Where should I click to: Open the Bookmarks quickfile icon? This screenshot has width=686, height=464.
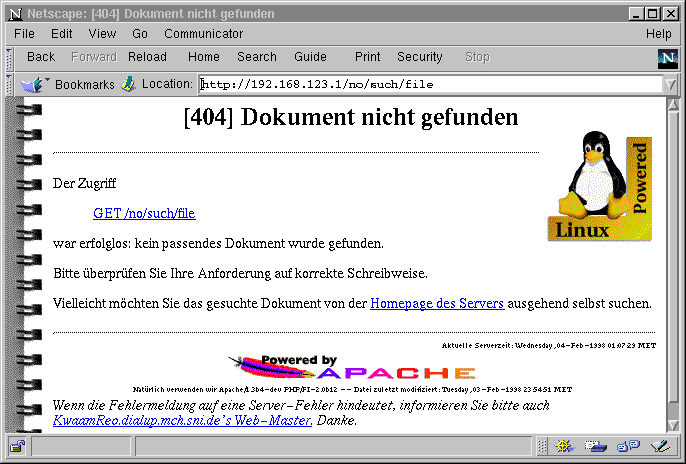click(x=35, y=85)
